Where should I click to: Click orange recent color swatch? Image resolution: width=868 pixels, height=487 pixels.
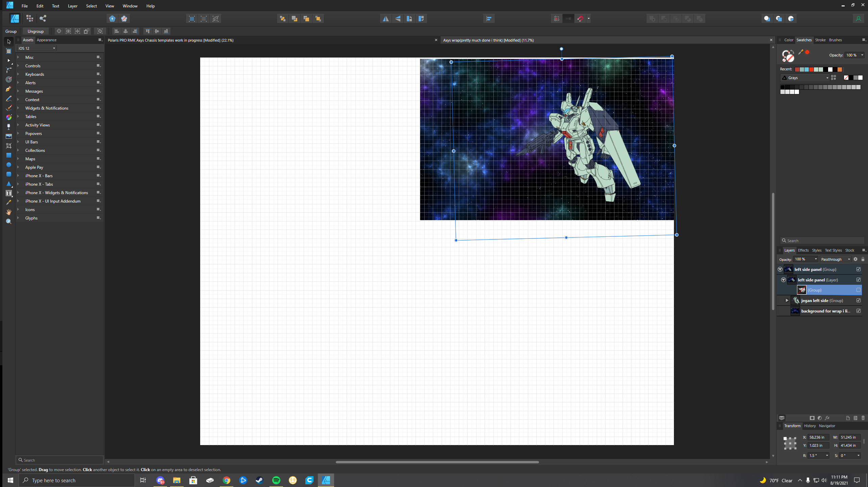pyautogui.click(x=840, y=69)
